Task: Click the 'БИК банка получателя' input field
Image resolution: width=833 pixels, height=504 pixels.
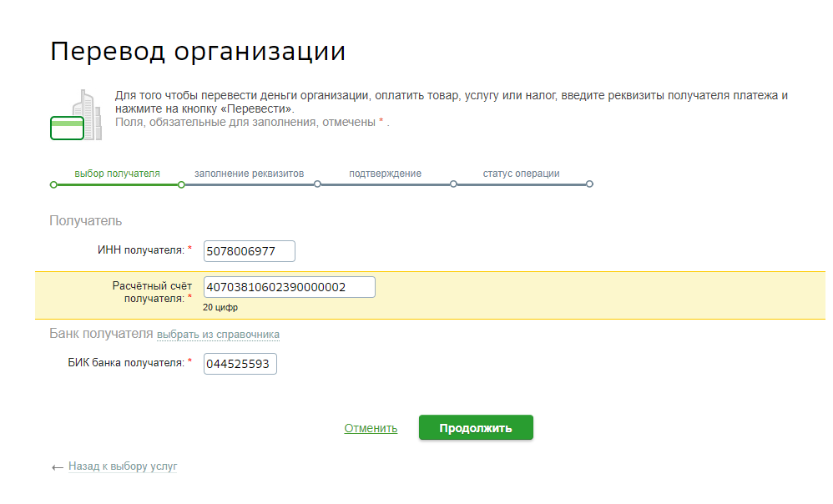Action: click(240, 364)
